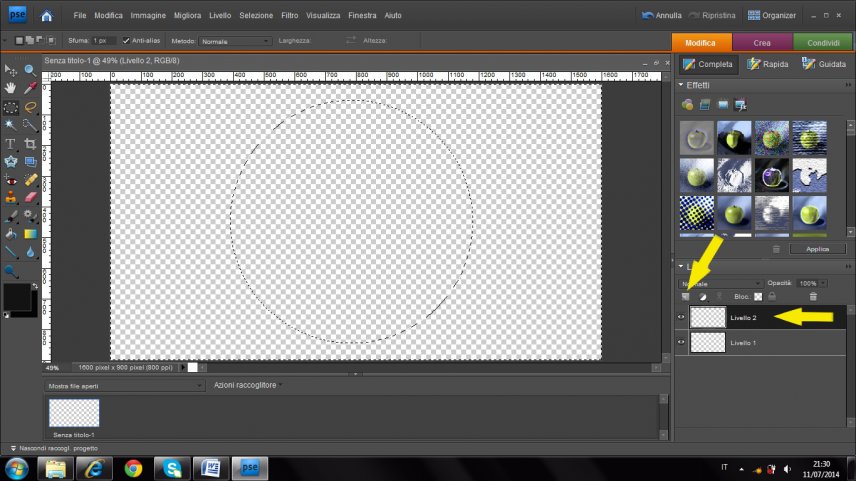
Task: Select the Crop tool
Action: pos(30,144)
